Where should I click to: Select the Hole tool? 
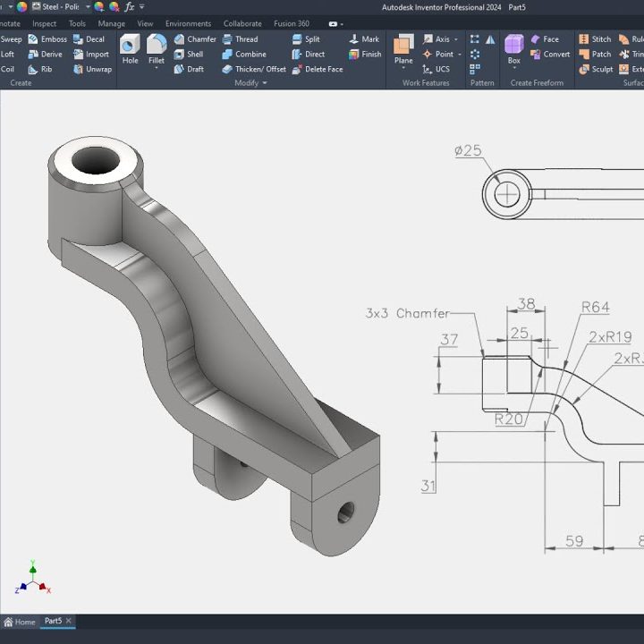point(130,50)
